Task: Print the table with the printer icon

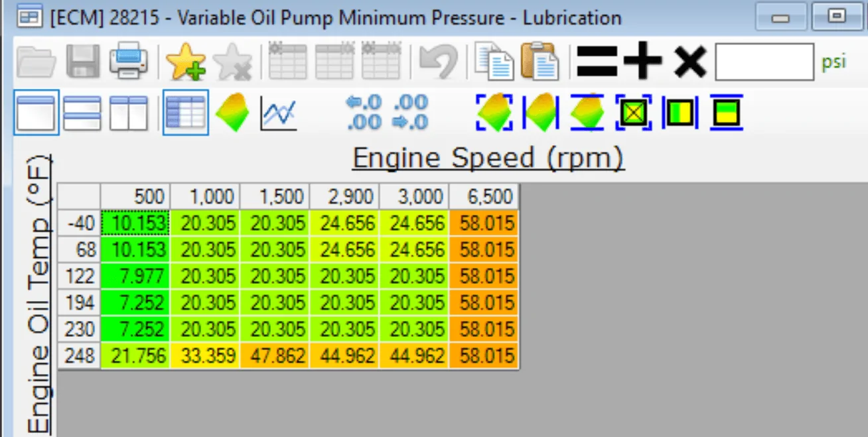Action: click(128, 62)
